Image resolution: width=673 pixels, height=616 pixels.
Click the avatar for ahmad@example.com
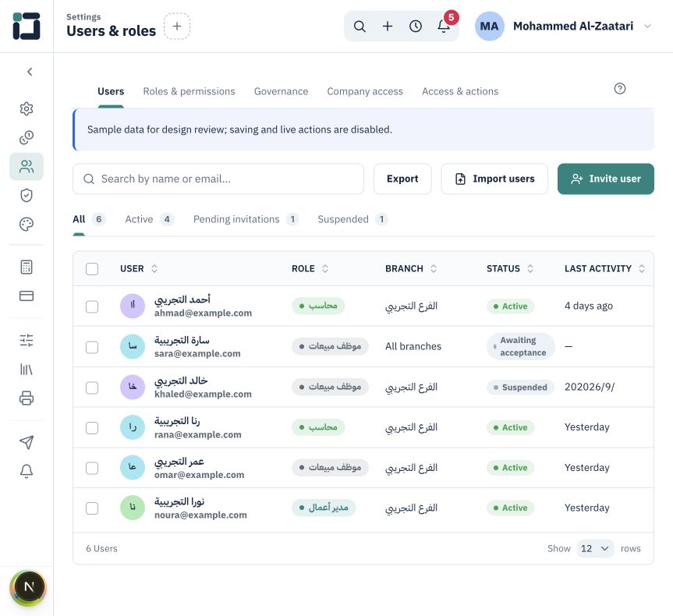click(x=133, y=306)
